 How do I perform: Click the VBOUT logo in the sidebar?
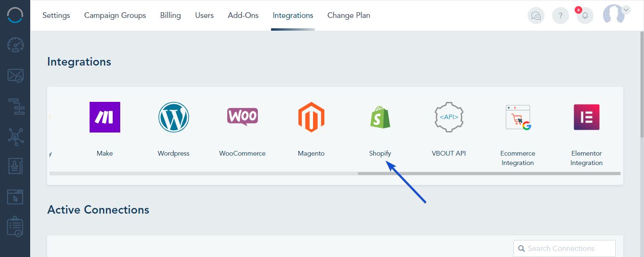pyautogui.click(x=15, y=15)
